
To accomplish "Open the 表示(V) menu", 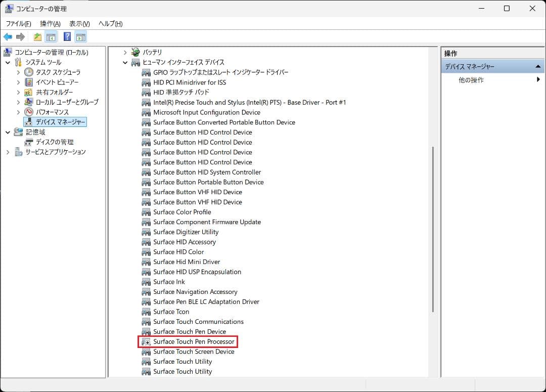I will [x=79, y=24].
